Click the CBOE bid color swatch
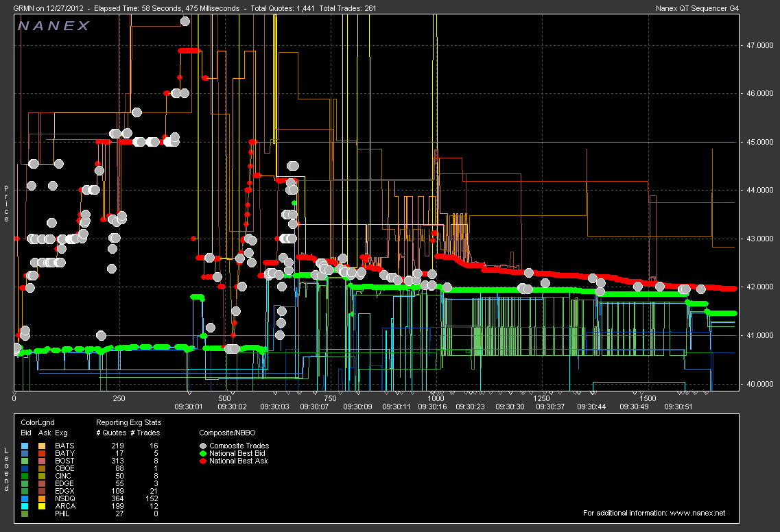The image size is (780, 532). pyautogui.click(x=25, y=468)
